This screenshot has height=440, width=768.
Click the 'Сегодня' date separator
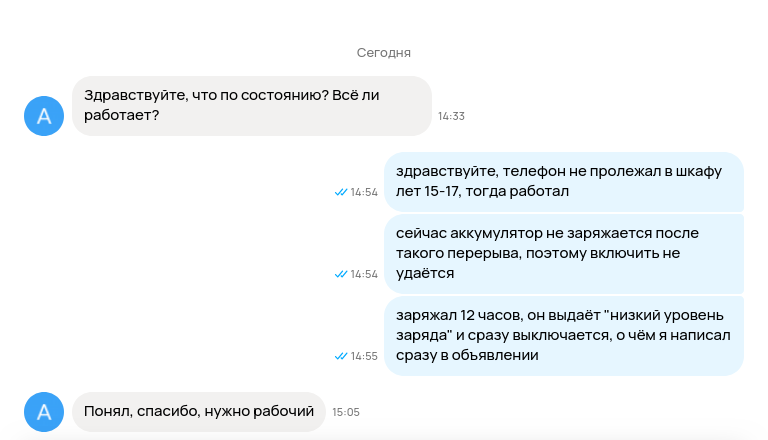pyautogui.click(x=384, y=52)
